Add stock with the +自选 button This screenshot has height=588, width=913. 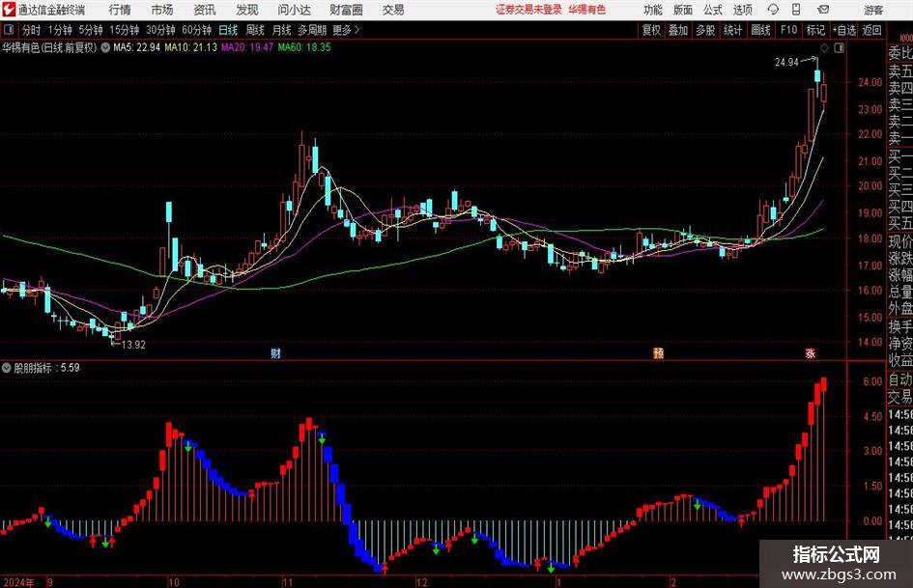click(843, 30)
